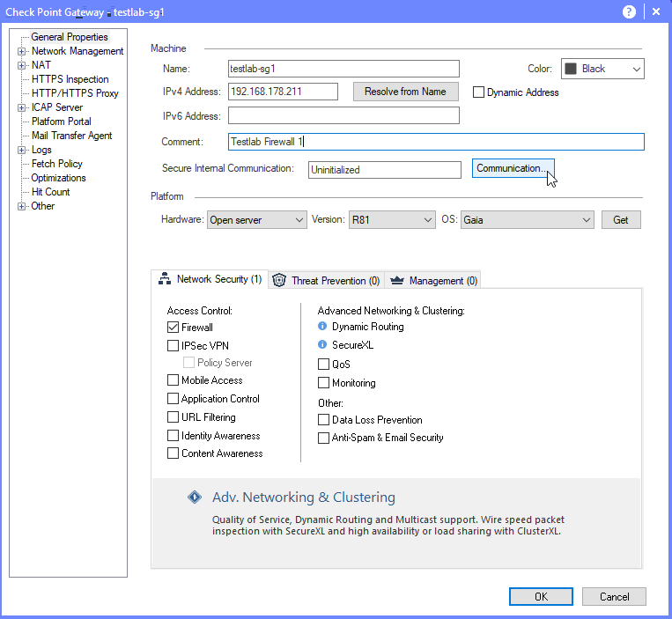Click the Cancel button
The height and width of the screenshot is (619, 672).
pos(614,597)
